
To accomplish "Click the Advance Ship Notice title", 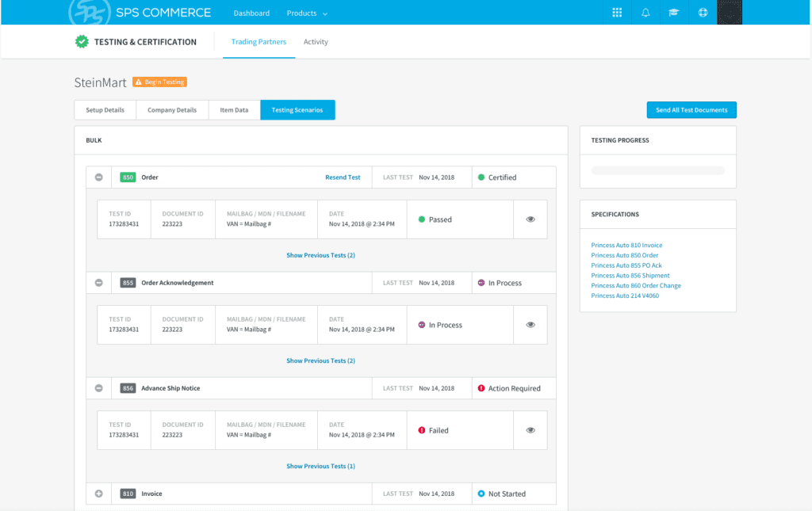I will tap(170, 388).
